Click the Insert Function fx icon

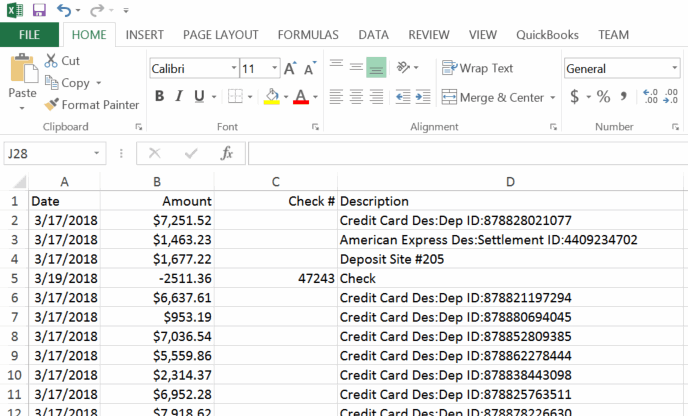pyautogui.click(x=227, y=153)
